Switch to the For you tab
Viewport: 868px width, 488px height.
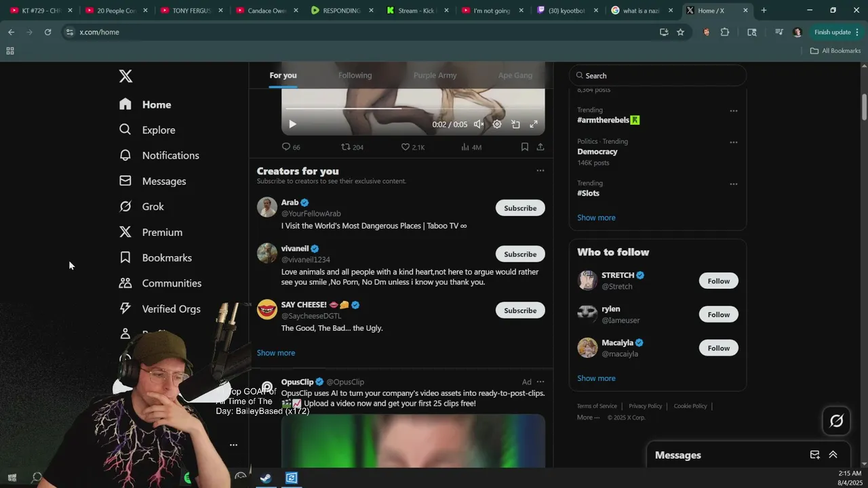click(x=283, y=75)
